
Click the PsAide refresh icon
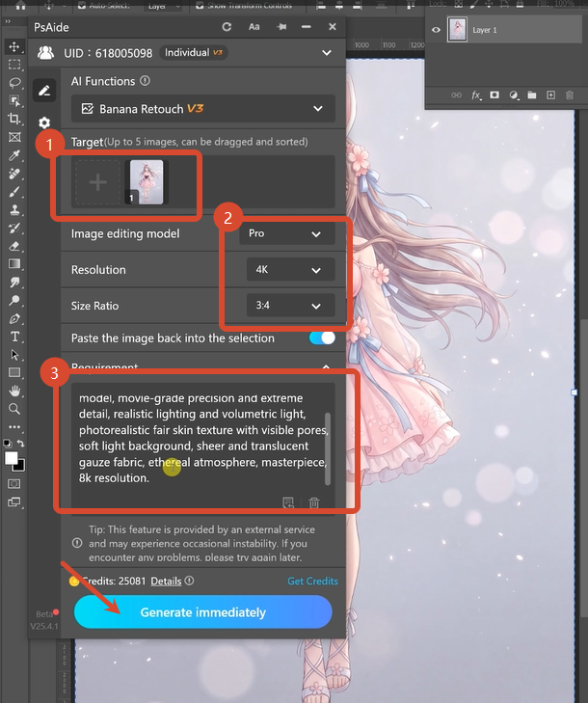(227, 27)
